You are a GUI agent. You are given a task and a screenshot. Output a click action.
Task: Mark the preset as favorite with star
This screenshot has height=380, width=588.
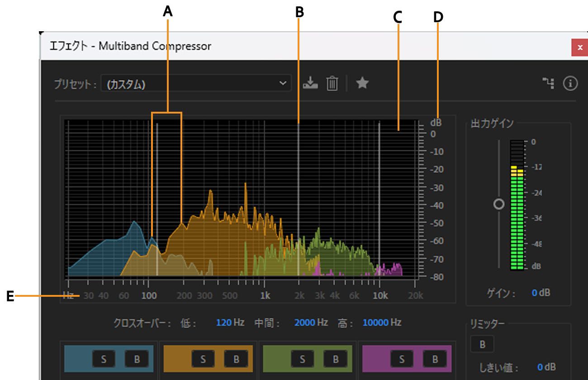[x=362, y=83]
